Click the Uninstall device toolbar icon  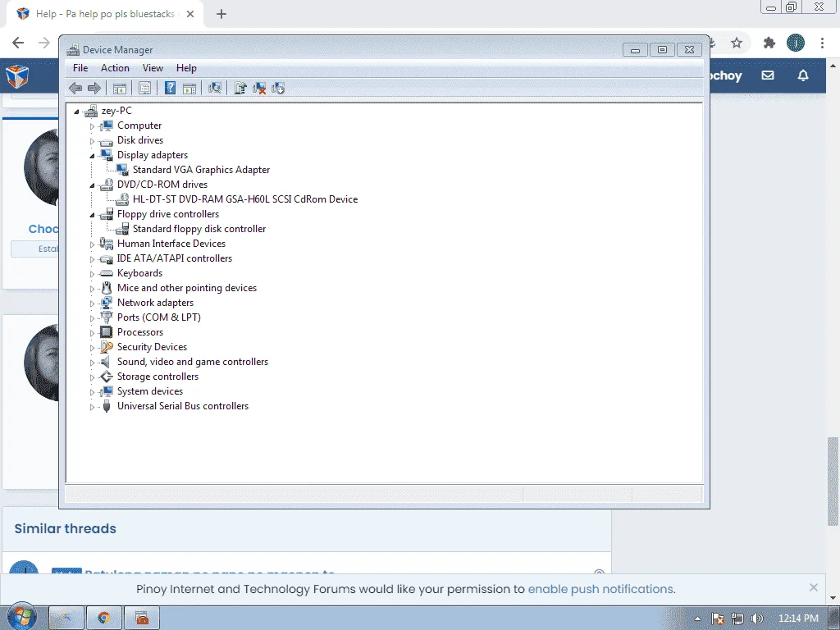coord(259,89)
